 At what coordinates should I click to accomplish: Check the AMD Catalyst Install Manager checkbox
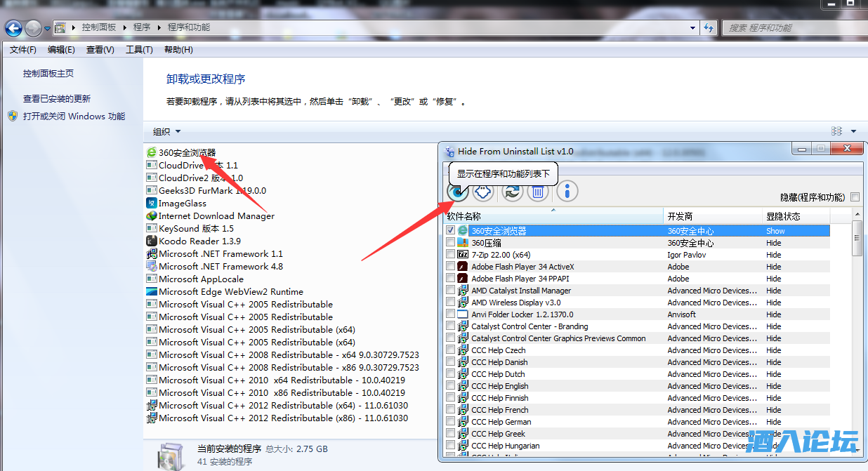click(x=450, y=290)
